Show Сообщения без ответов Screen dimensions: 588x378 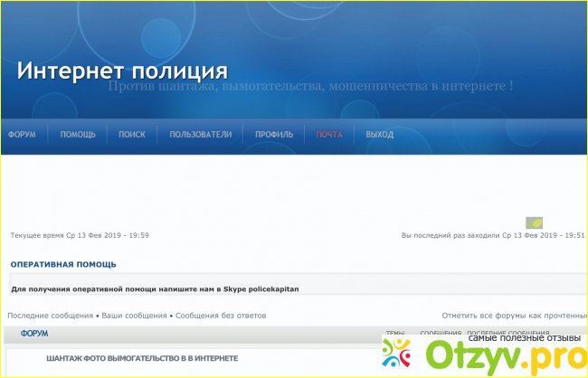pos(221,316)
